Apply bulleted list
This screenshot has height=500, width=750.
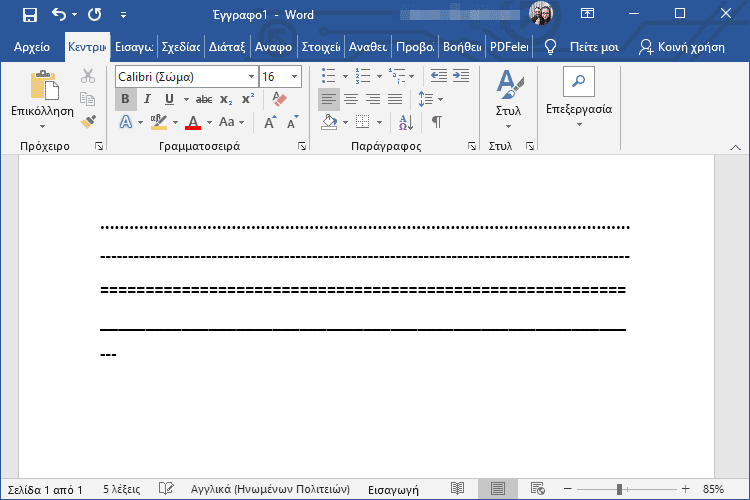coord(329,76)
